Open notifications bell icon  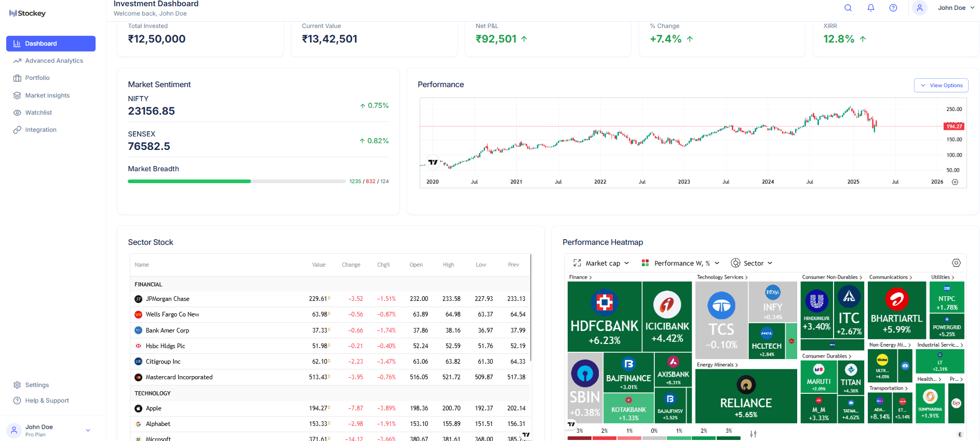[x=871, y=8]
